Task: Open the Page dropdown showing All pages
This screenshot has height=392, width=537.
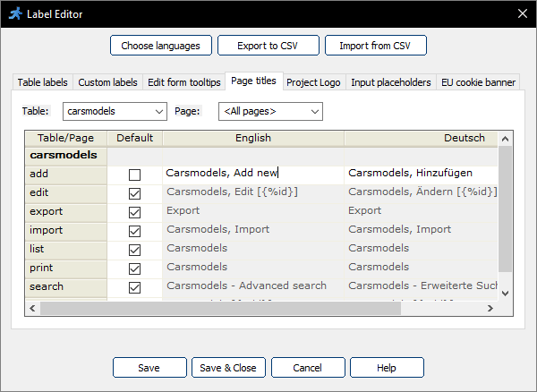Action: pyautogui.click(x=270, y=111)
